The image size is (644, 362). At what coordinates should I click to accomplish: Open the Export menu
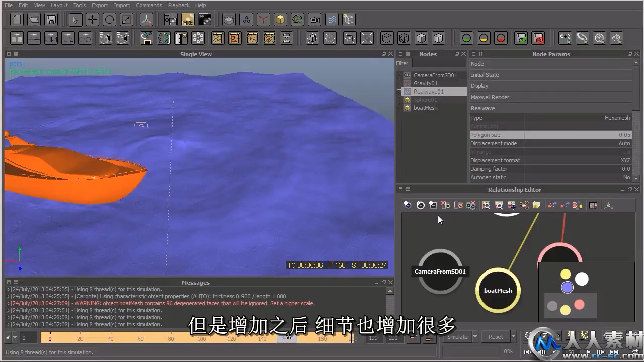point(100,5)
